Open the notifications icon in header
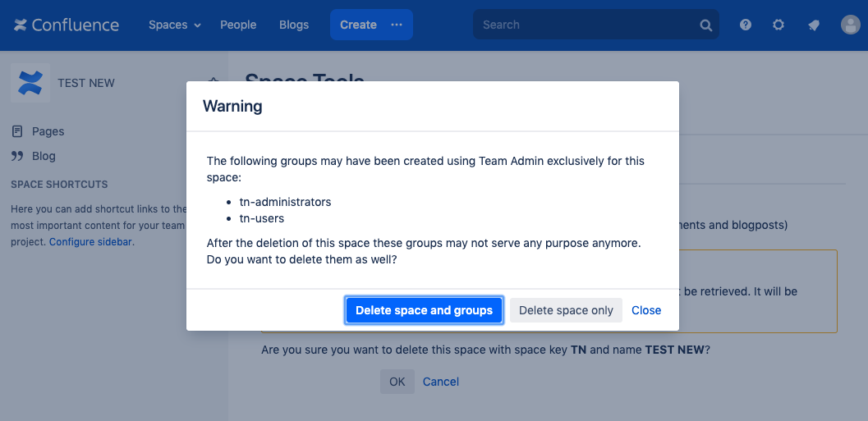Image resolution: width=868 pixels, height=421 pixels. (813, 25)
